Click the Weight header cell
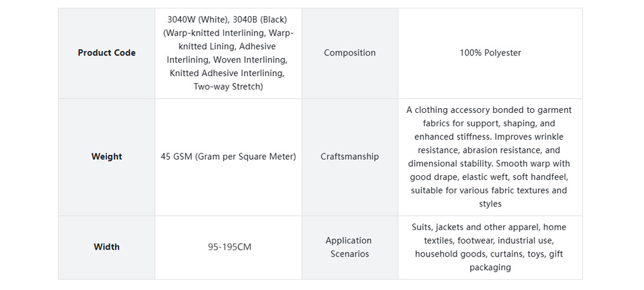Image resolution: width=644 pixels, height=290 pixels. coord(106,157)
